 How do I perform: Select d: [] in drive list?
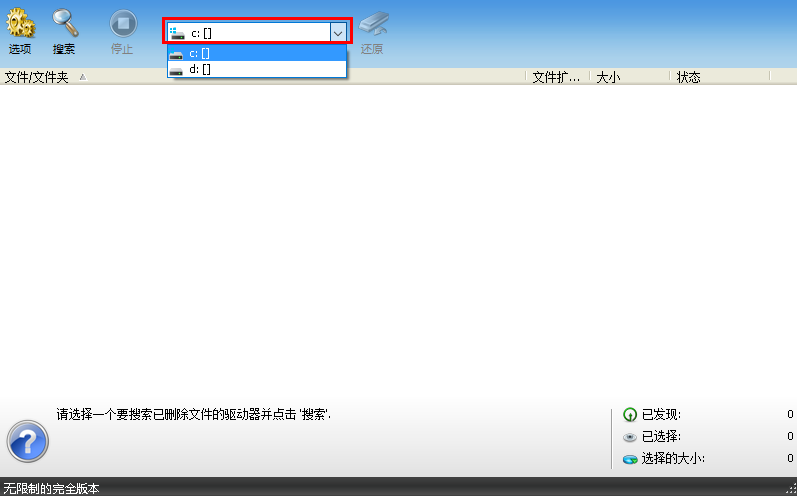point(257,69)
